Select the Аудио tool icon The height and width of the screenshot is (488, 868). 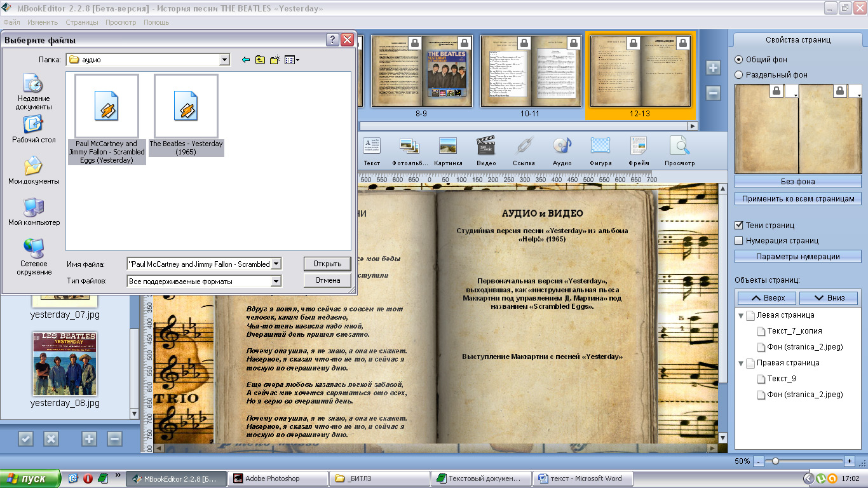pyautogui.click(x=562, y=152)
